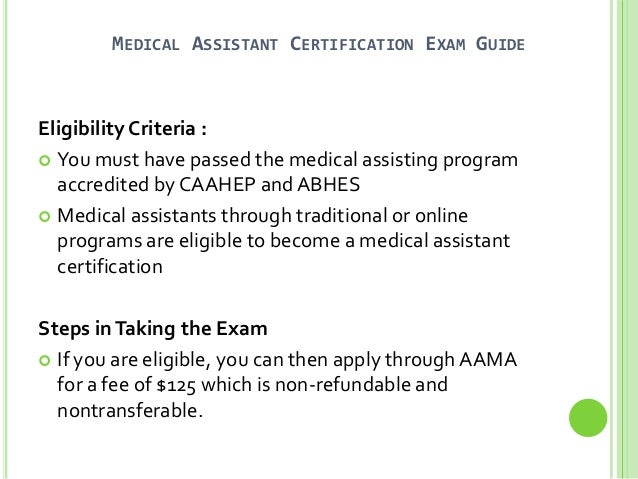
Task: Click bullet marker before 'If you are eligible'
Action: 43,359
